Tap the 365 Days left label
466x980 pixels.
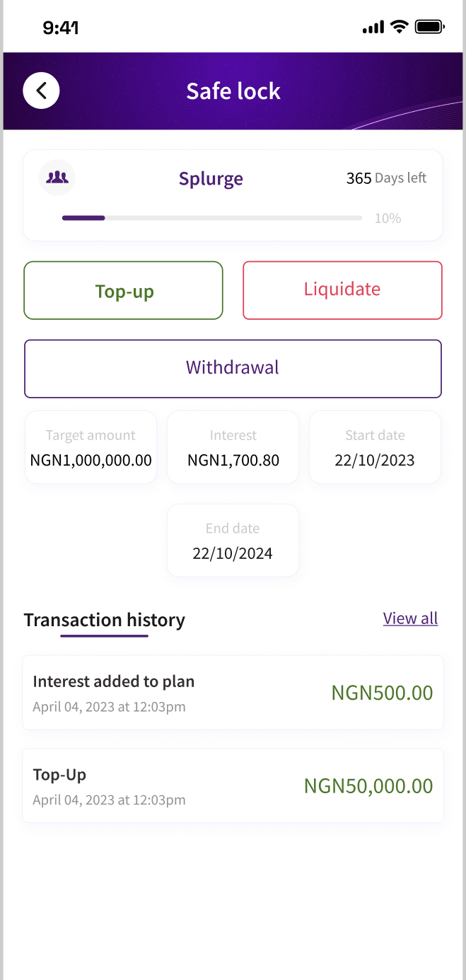pos(386,178)
